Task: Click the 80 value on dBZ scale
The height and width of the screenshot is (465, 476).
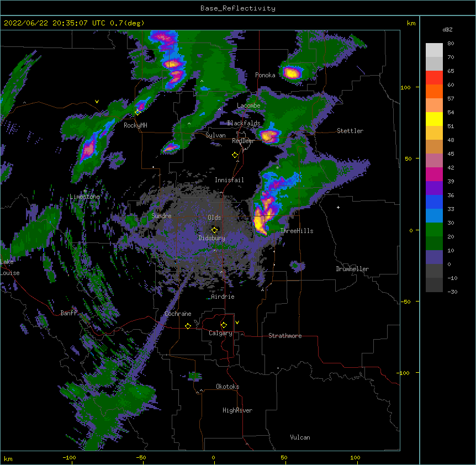Action: pyautogui.click(x=451, y=44)
